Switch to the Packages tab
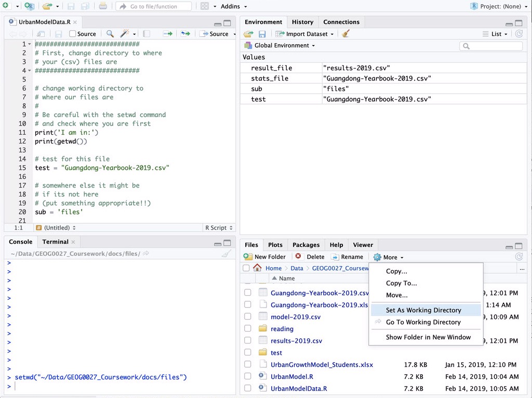This screenshot has width=532, height=398. click(x=306, y=245)
